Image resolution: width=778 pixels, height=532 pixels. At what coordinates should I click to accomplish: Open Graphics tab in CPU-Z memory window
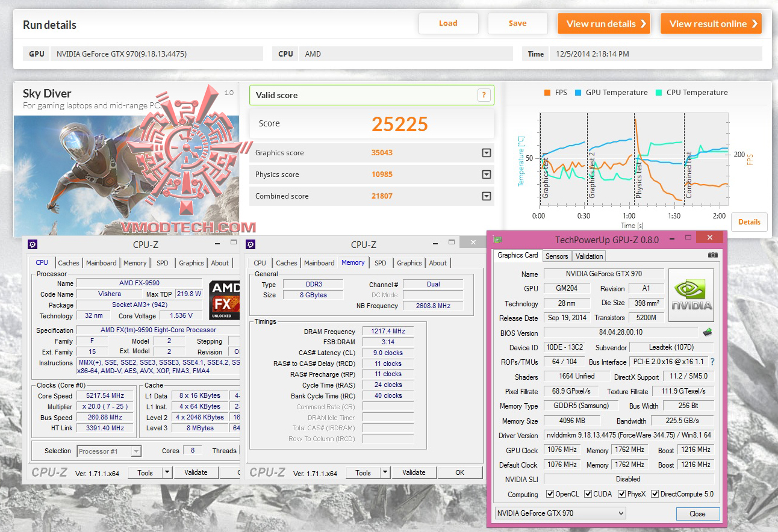409,263
